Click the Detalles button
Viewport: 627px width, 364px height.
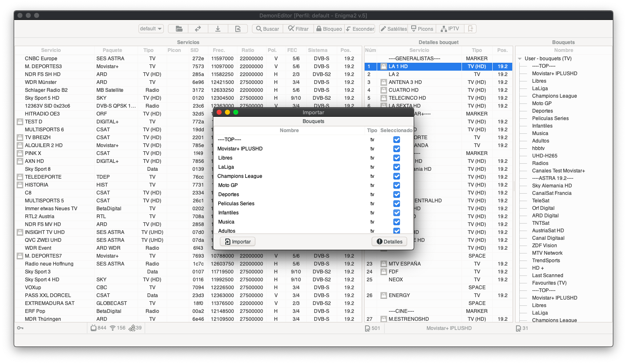389,241
